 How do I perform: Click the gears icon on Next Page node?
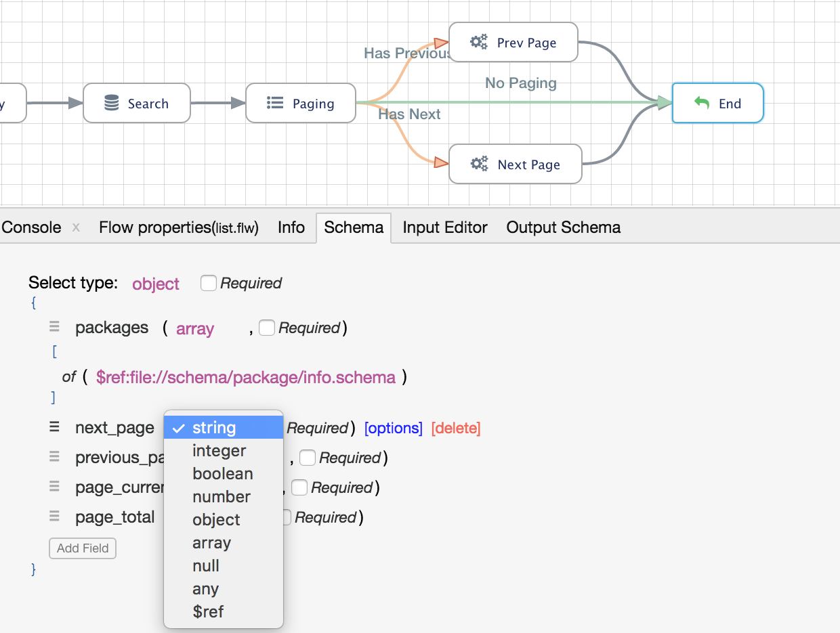click(480, 164)
